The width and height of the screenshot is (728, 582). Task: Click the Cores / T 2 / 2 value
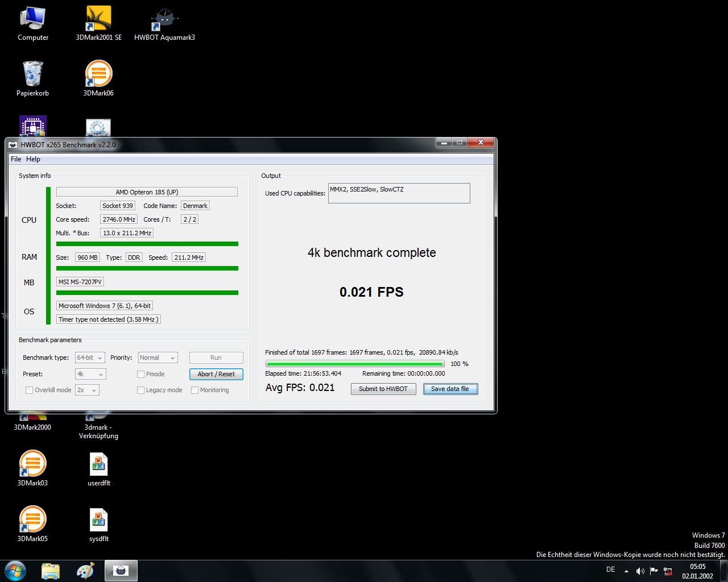tap(189, 219)
